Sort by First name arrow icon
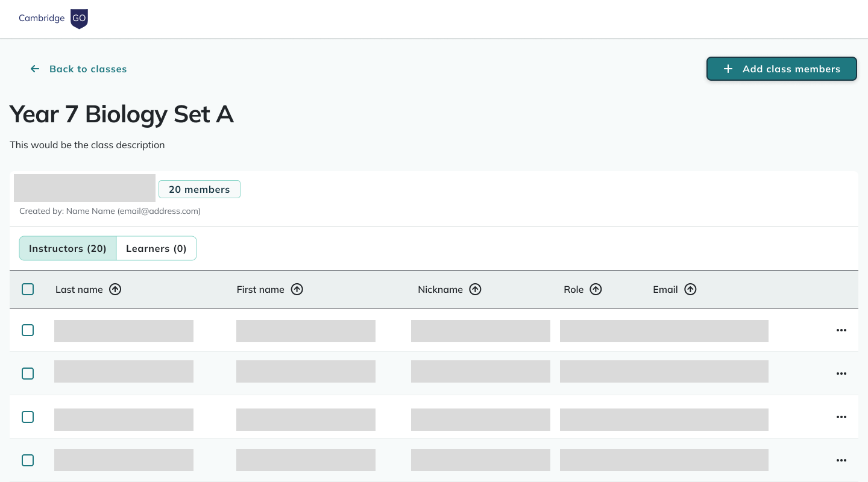Screen dimensions: 868x482 click(297, 289)
